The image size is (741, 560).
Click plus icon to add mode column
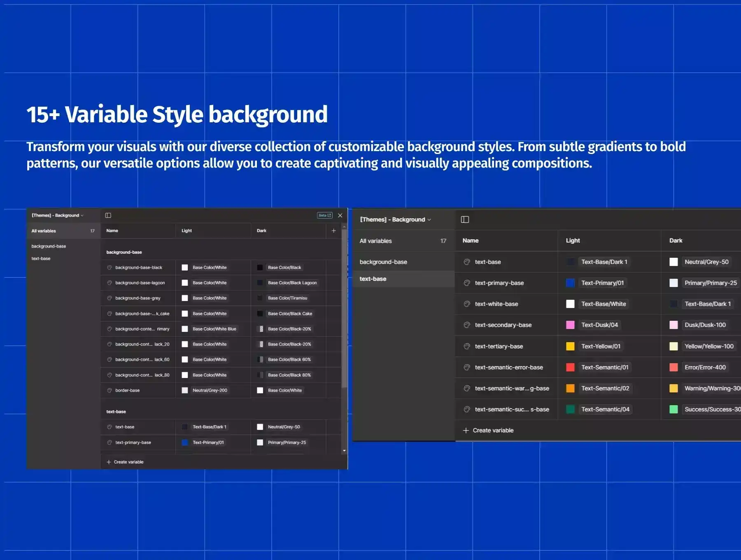pos(334,231)
